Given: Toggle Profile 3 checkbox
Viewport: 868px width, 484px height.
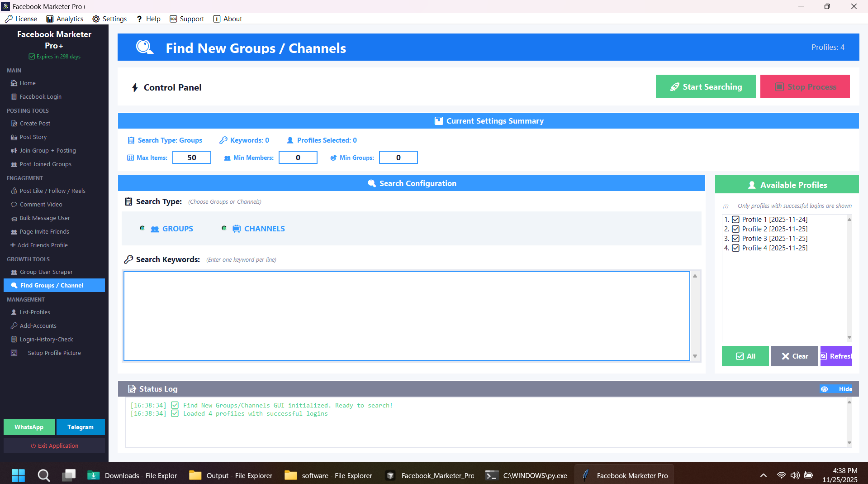Looking at the screenshot, I should click(735, 239).
